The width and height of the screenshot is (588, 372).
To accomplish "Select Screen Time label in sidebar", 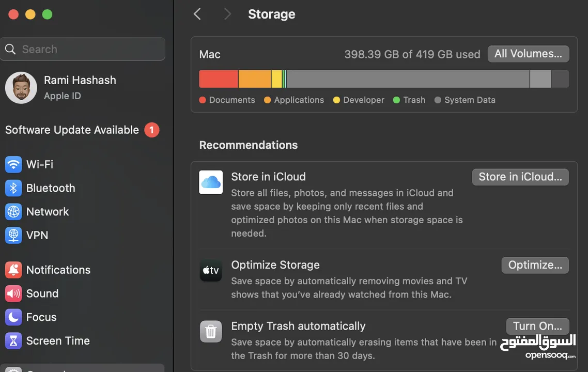I will tap(58, 341).
